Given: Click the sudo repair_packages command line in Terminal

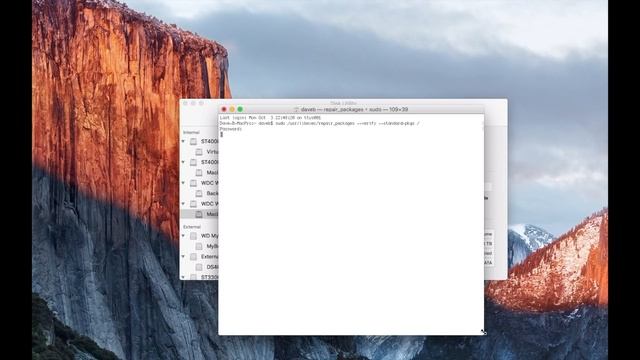Looking at the screenshot, I should 319,123.
